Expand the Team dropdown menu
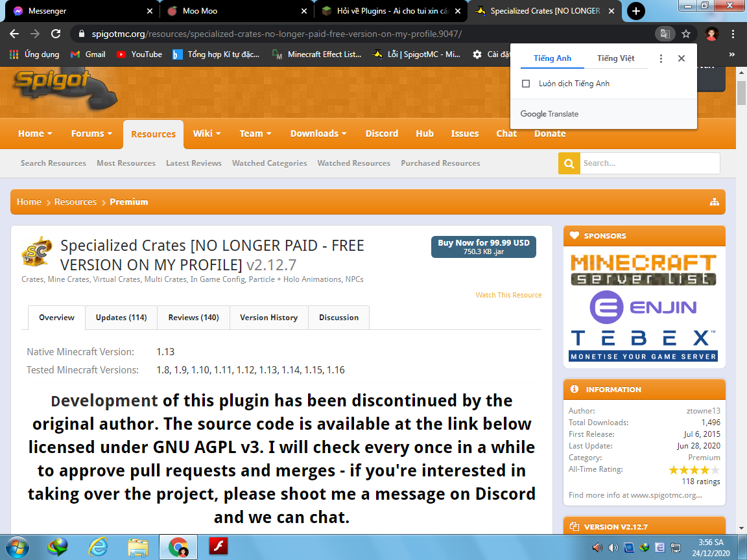Viewport: 747px width, 560px height. tap(255, 134)
